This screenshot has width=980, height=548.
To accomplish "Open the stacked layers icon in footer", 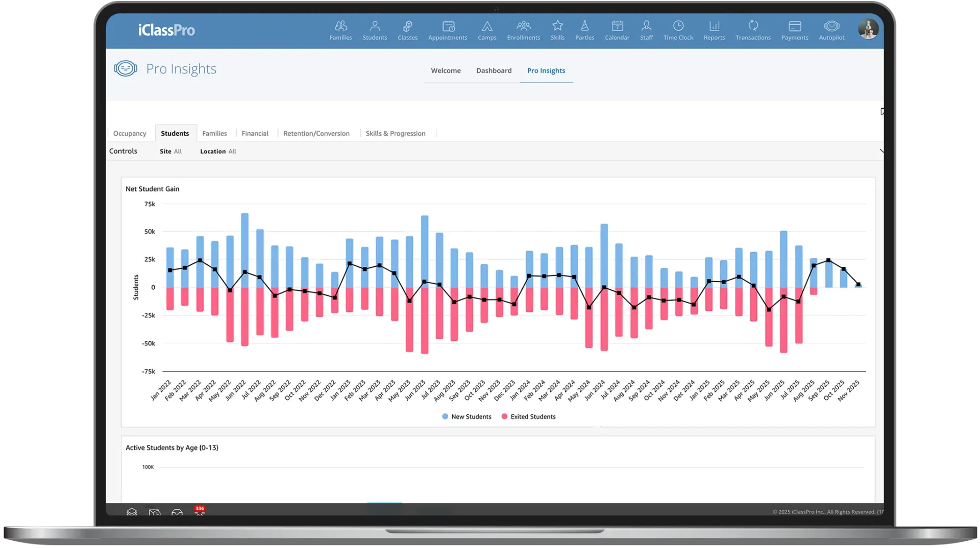I will click(x=132, y=511).
